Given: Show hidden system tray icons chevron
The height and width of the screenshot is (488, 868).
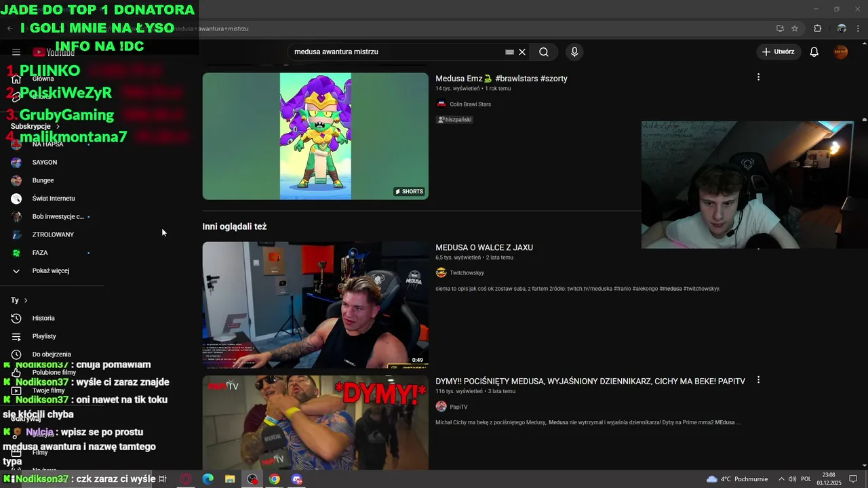Looking at the screenshot, I should [x=781, y=479].
